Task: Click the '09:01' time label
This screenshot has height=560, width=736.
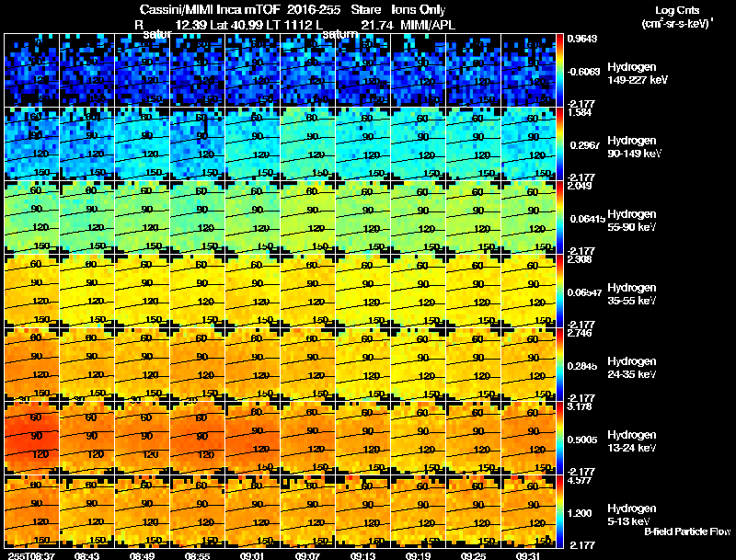Action: pos(252,555)
